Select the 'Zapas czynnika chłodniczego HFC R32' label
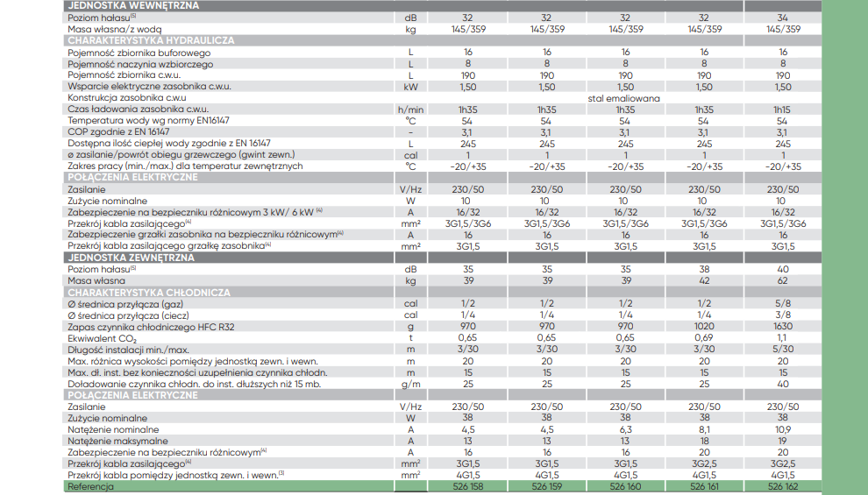Screen dimensions: 868x495 pyautogui.click(x=152, y=326)
